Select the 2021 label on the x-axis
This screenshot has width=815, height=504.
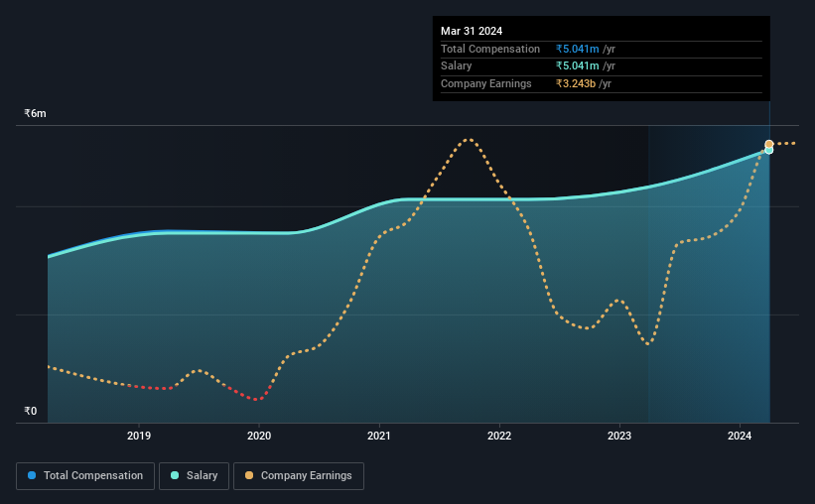[x=379, y=436]
